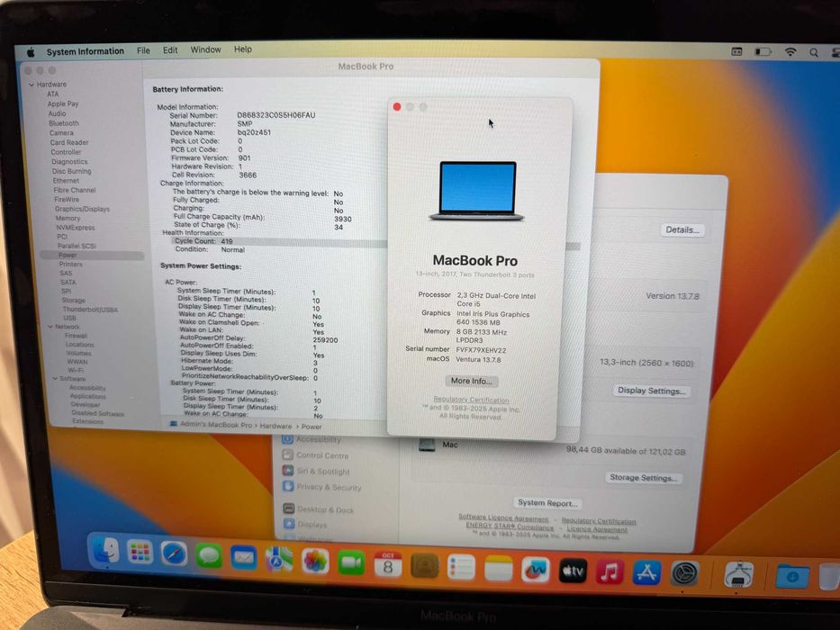840x630 pixels.
Task: Click the Mac disk icon in Storage
Action: 427,445
